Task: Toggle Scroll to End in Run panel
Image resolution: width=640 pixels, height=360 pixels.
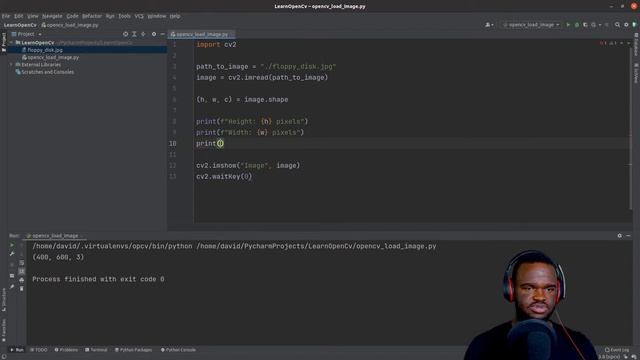Action: tap(22, 271)
